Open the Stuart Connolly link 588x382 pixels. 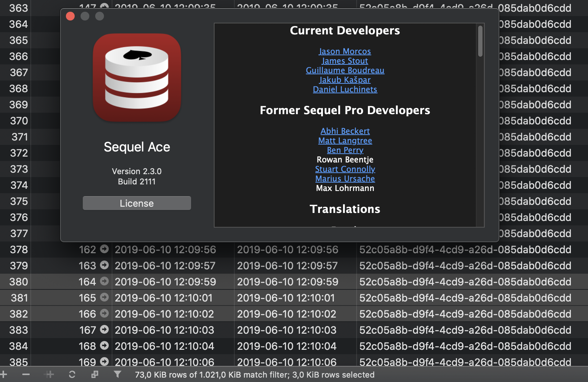pos(345,169)
